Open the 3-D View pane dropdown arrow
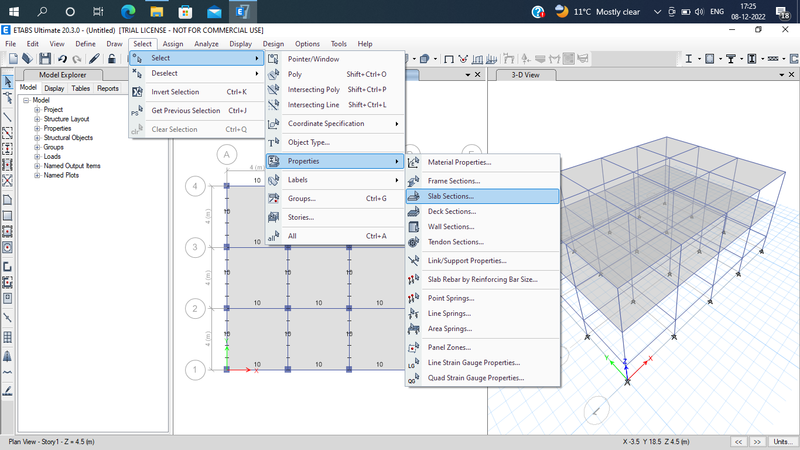This screenshot has height=450, width=800. pos(781,75)
